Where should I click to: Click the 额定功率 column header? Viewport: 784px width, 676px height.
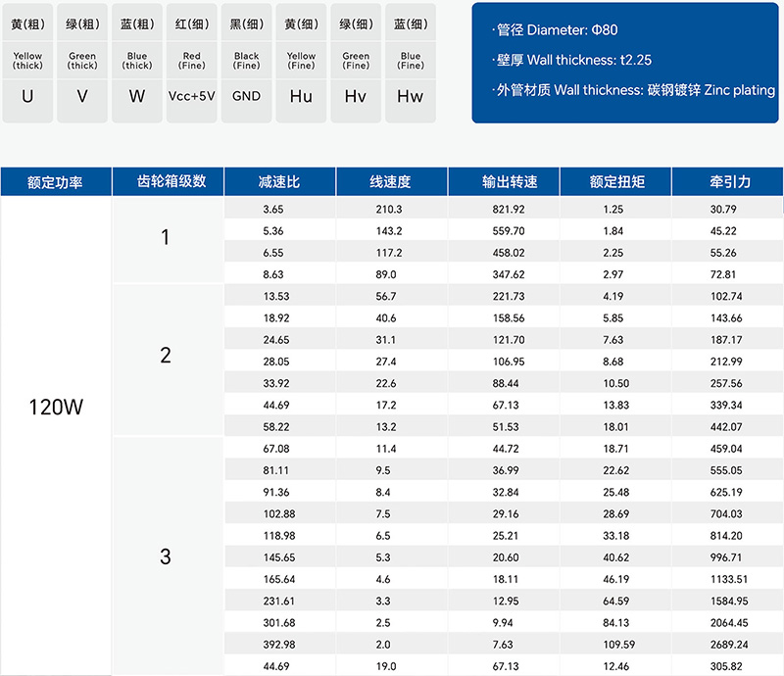(x=55, y=182)
